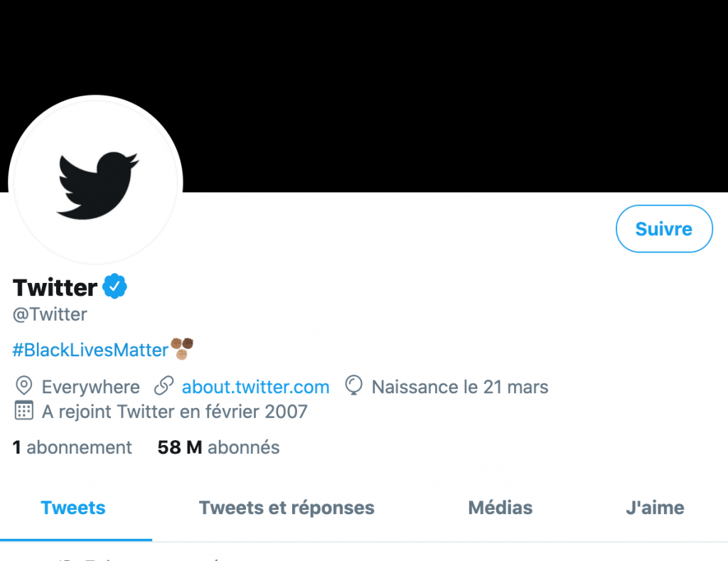
Task: Select the Tweets tab
Action: (x=73, y=508)
